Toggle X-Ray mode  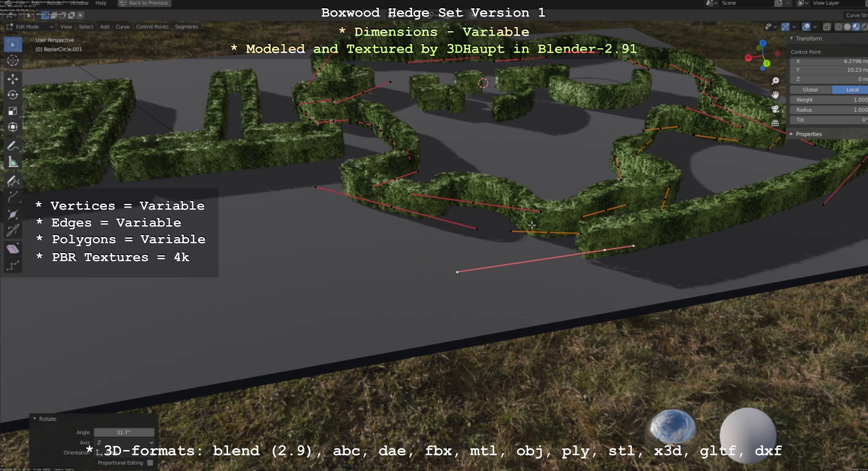point(827,27)
